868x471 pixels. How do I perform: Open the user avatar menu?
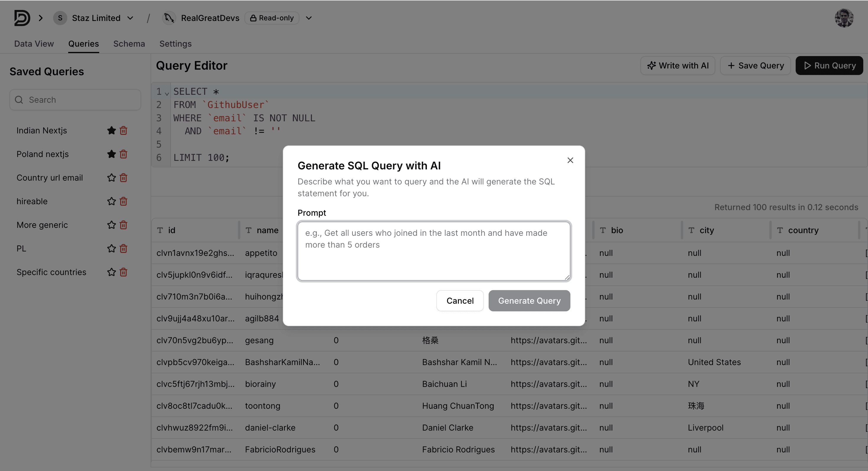[x=844, y=18]
